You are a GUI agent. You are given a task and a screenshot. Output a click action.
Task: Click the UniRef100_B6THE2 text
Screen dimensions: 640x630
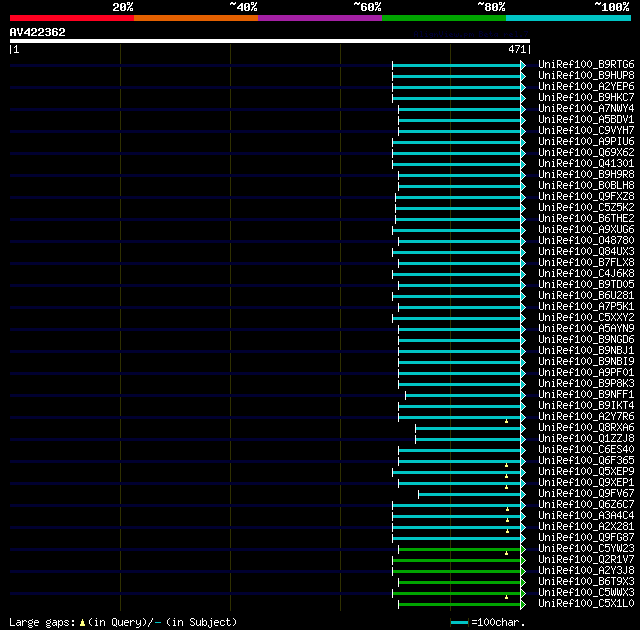(x=586, y=219)
